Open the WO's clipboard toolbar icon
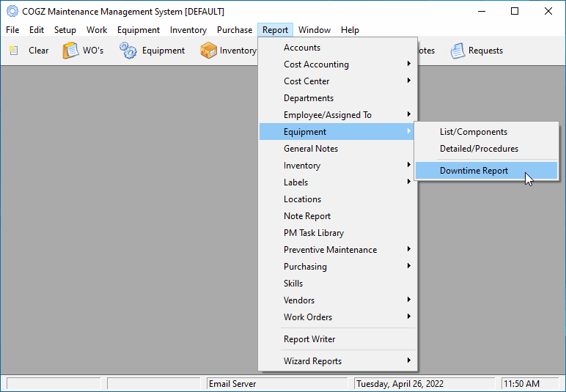 (x=70, y=51)
